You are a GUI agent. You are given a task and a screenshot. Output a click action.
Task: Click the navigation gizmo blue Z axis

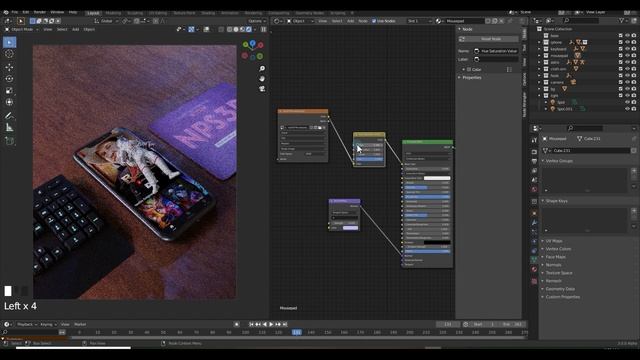tap(253, 42)
